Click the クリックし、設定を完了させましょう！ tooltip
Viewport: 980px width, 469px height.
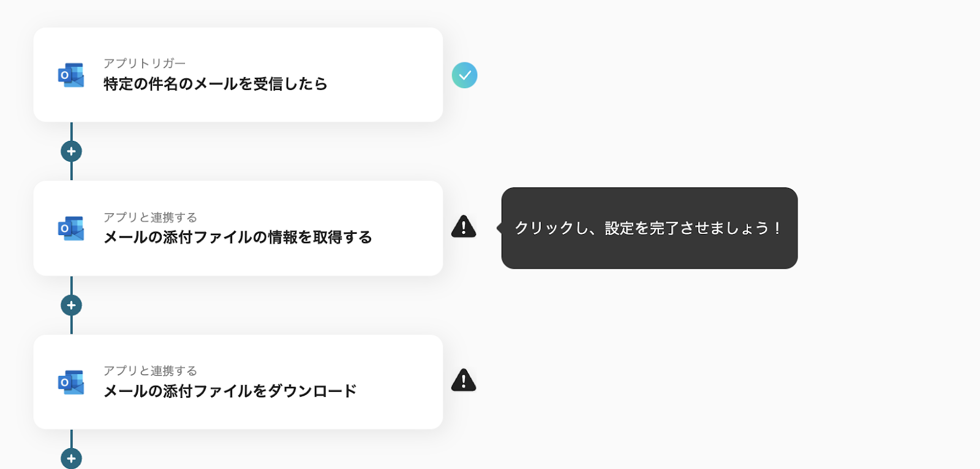coord(649,228)
